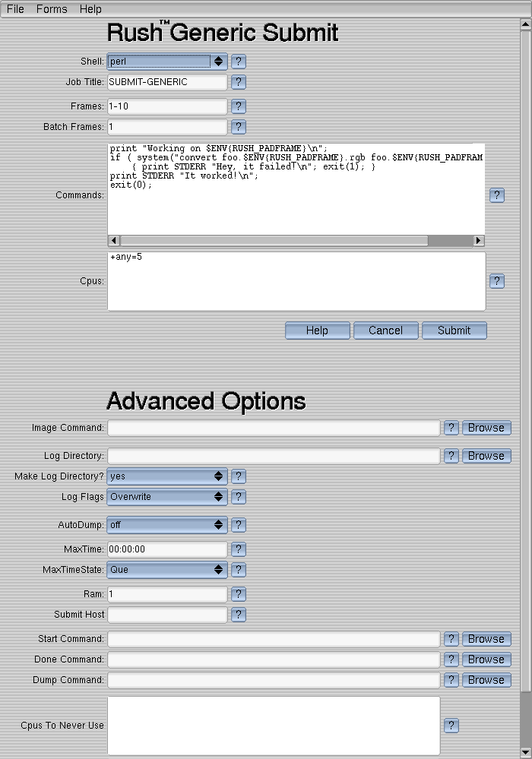Viewport: 532px width, 759px height.
Task: Click the AutoDump help icon
Action: pos(238,525)
